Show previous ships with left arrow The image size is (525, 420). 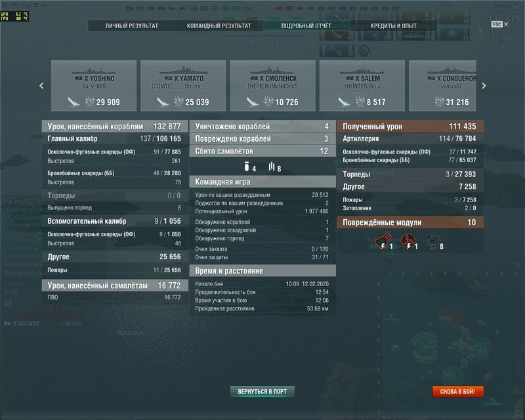[41, 86]
